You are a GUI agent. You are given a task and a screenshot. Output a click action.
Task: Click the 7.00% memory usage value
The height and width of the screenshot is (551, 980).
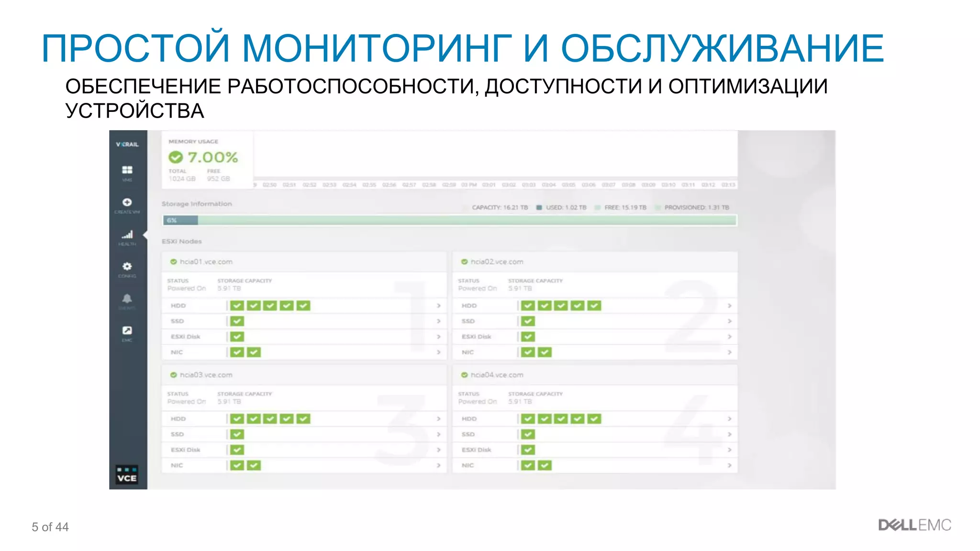pyautogui.click(x=212, y=157)
